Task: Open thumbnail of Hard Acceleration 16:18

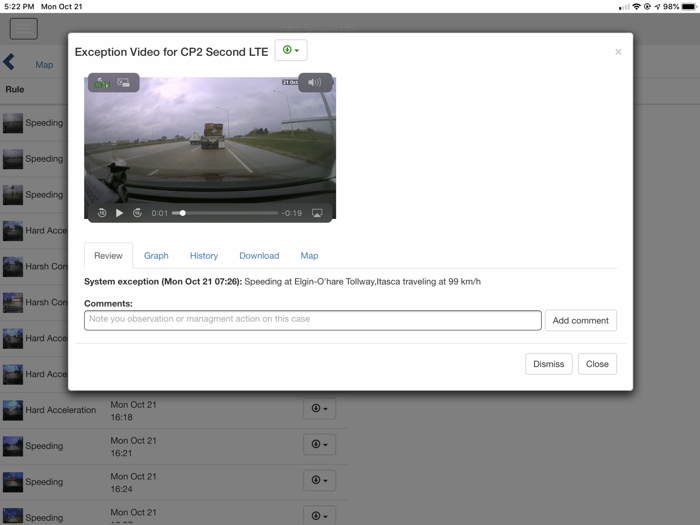Action: [13, 410]
